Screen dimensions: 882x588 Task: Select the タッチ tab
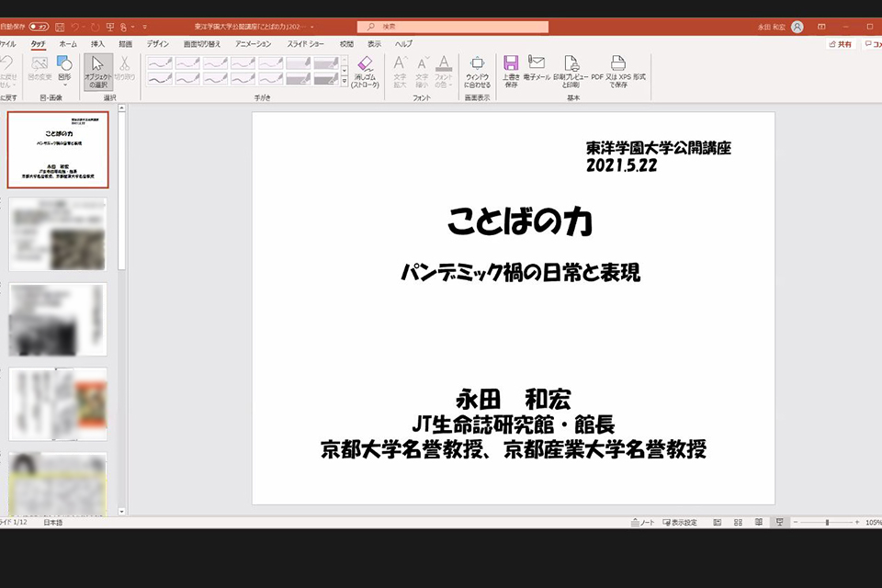[x=39, y=44]
